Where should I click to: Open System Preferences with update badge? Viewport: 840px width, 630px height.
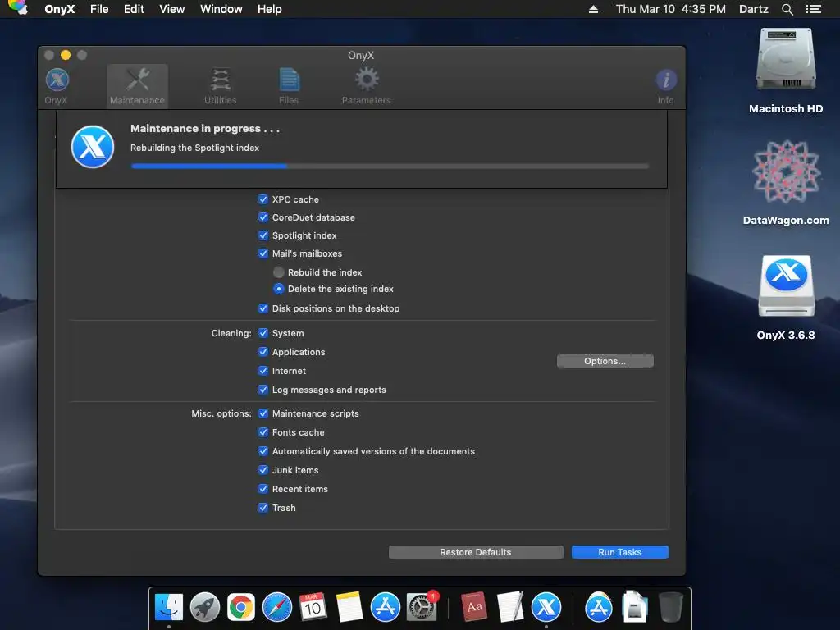click(x=422, y=608)
